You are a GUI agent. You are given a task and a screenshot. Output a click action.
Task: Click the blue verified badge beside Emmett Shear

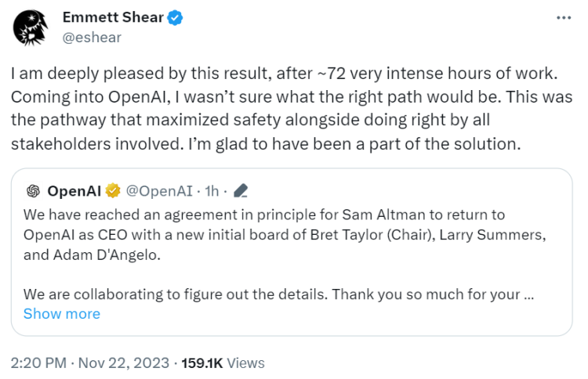[175, 16]
